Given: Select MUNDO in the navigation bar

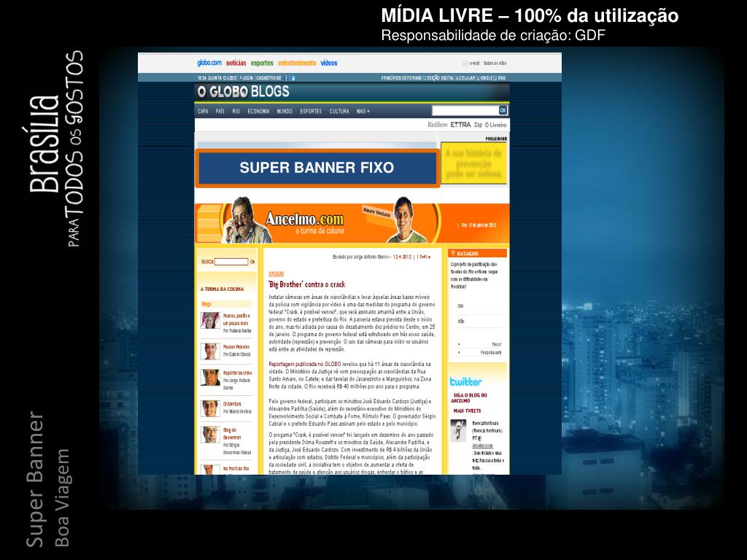Looking at the screenshot, I should 285,111.
